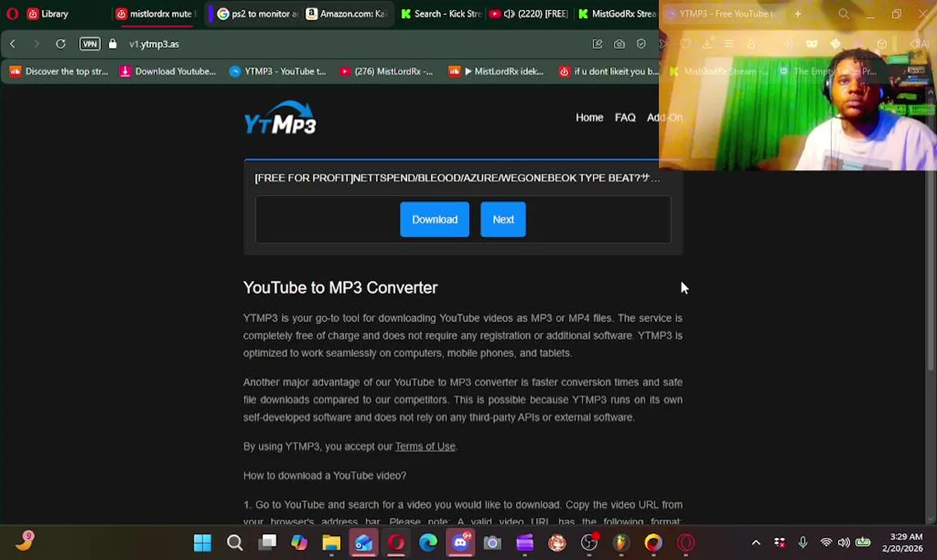Open Opera GX red icon next to Edge
937x560 pixels.
(396, 543)
